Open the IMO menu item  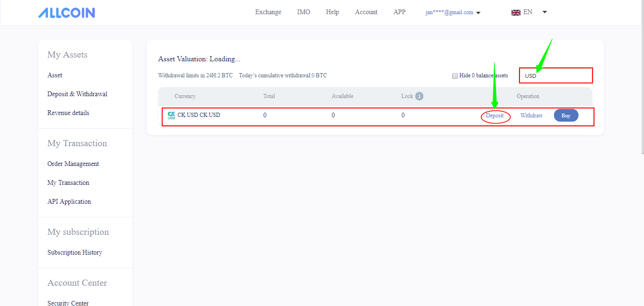(304, 12)
